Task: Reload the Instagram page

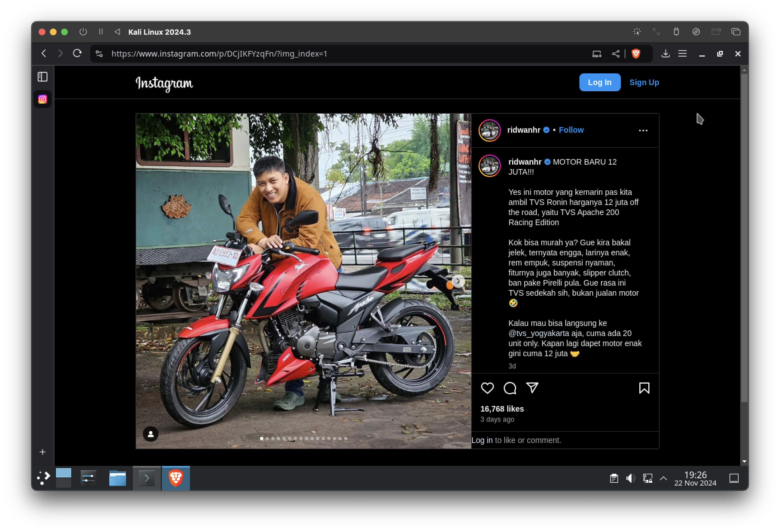Action: coord(77,53)
